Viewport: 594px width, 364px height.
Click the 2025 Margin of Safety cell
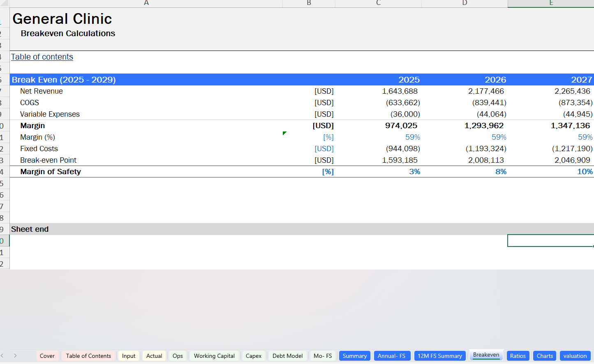click(414, 172)
